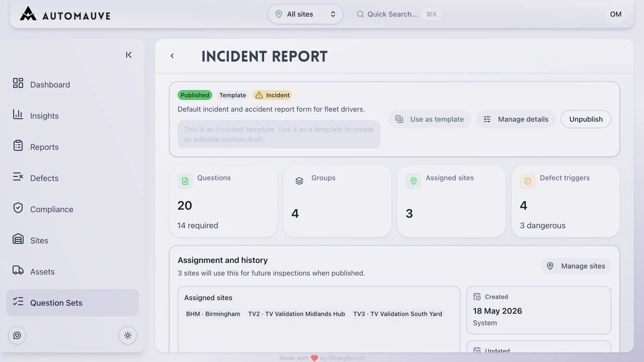Click the Groups card layers icon

coord(299,181)
